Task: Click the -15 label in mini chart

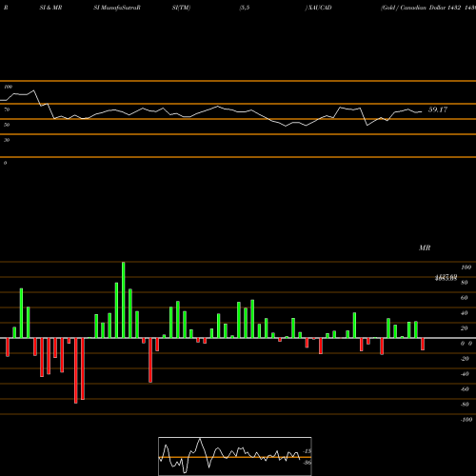Action: pos(307,451)
